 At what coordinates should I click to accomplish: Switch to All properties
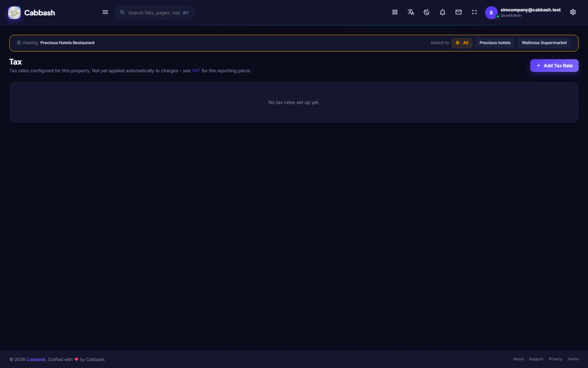click(462, 43)
